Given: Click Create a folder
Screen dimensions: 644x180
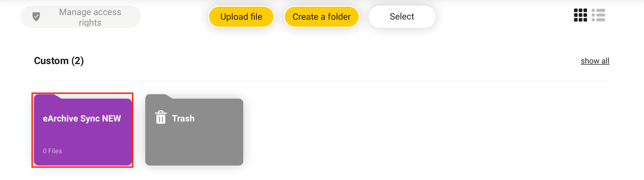Looking at the screenshot, I should [x=321, y=17].
